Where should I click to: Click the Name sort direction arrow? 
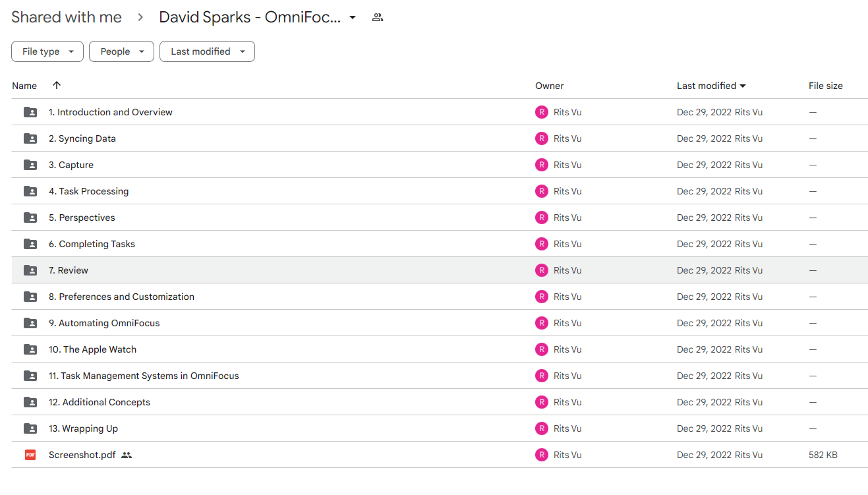click(57, 85)
